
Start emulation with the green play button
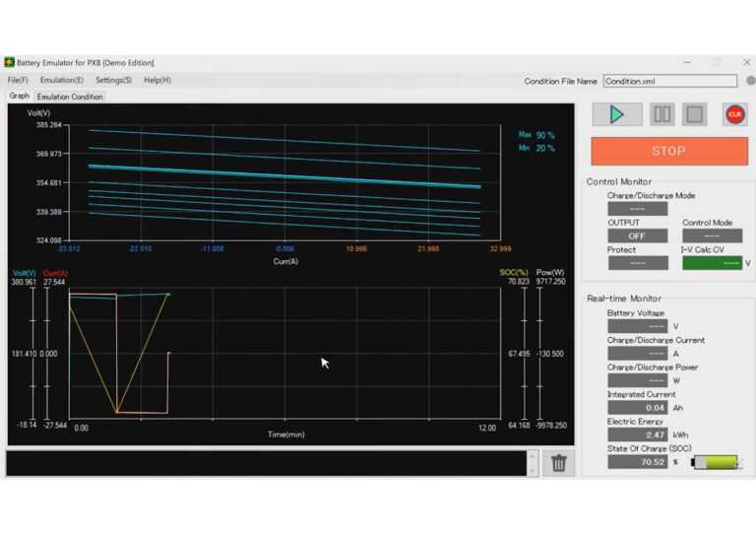(617, 114)
